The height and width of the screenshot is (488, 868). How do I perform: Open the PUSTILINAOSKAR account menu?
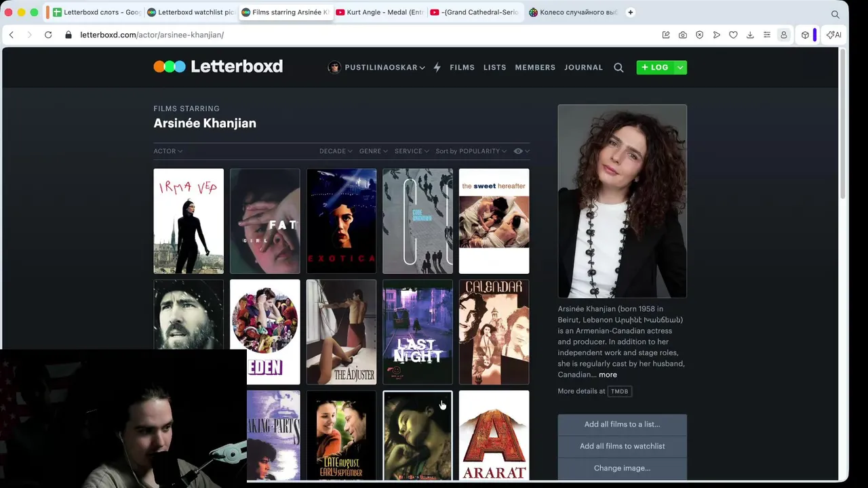click(x=384, y=67)
